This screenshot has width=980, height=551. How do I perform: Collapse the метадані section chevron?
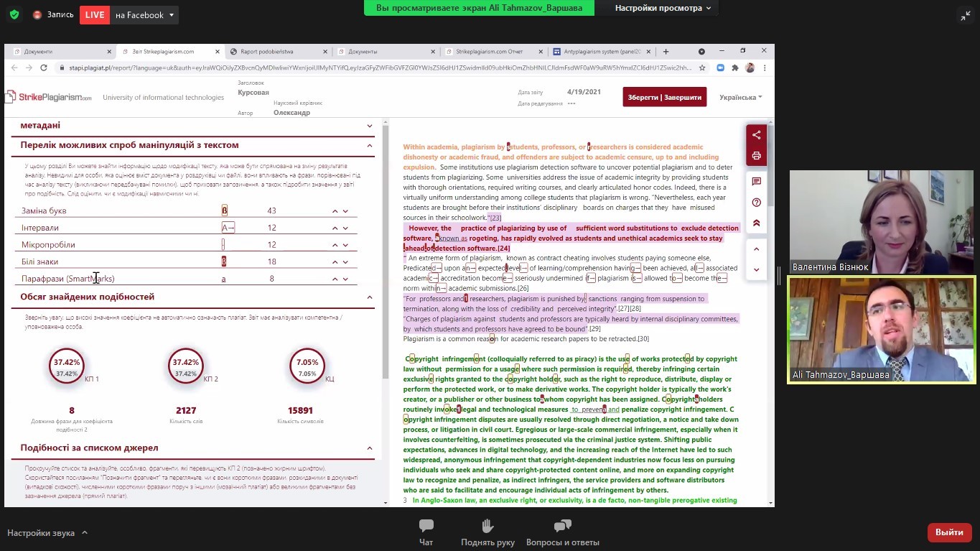pyautogui.click(x=370, y=125)
